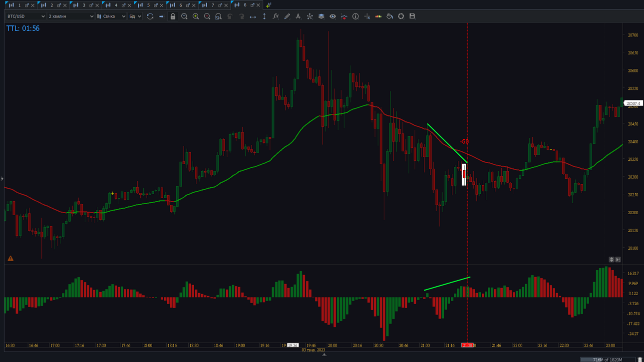
Task: Add a new chart with plus icon
Action: 269,5
